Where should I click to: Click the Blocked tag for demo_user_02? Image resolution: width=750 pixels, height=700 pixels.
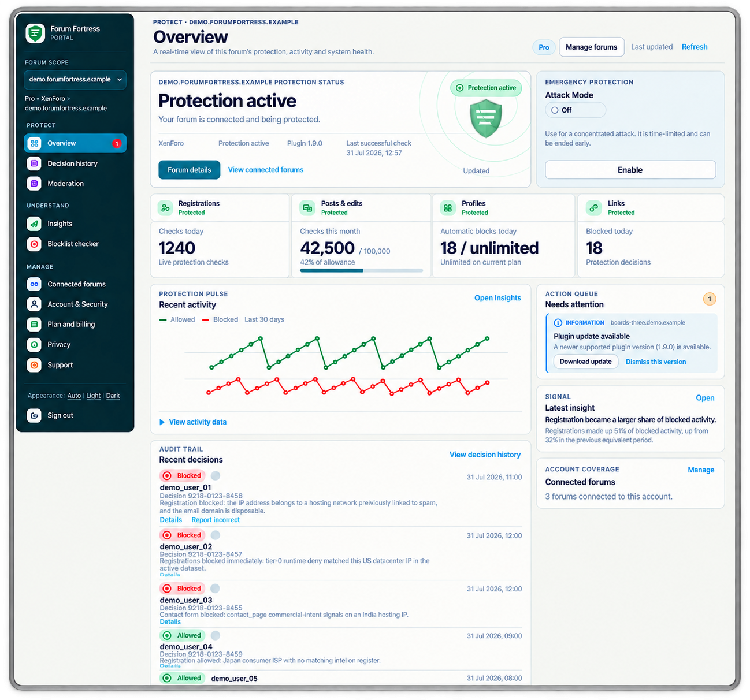tap(182, 535)
